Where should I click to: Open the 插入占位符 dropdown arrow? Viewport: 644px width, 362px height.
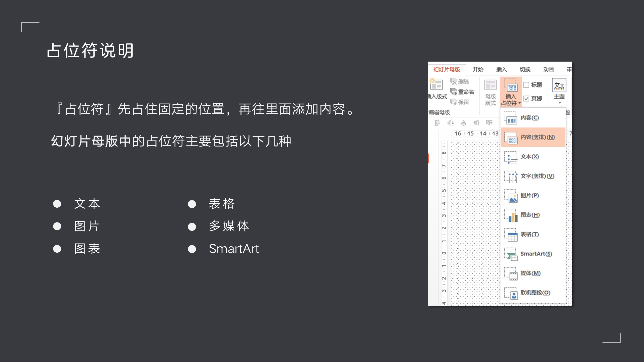(519, 103)
